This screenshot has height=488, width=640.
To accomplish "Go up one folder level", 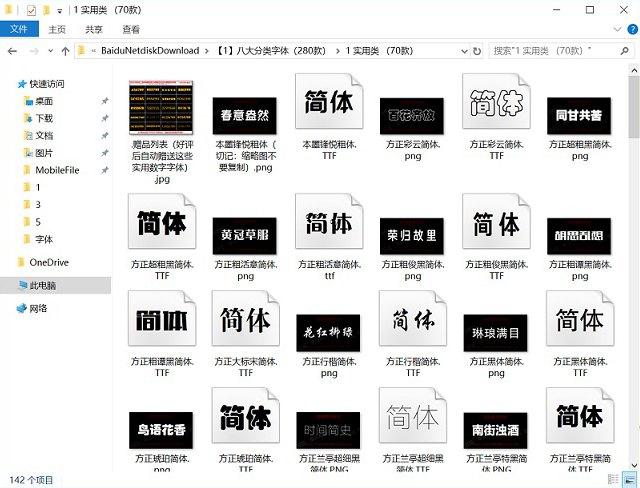I will point(65,51).
